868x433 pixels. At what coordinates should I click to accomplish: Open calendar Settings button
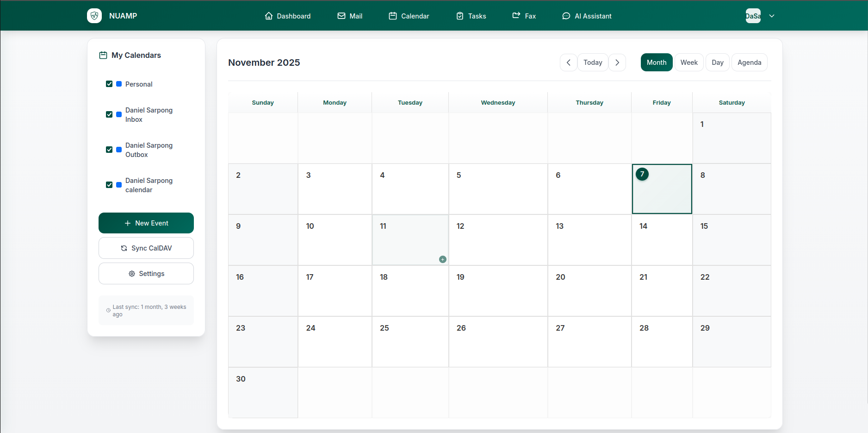click(146, 274)
